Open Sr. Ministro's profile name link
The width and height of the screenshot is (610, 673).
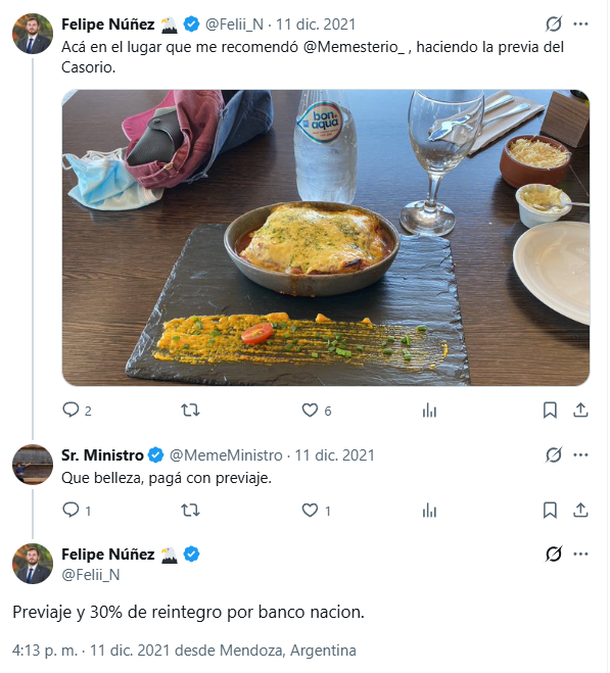coord(102,455)
